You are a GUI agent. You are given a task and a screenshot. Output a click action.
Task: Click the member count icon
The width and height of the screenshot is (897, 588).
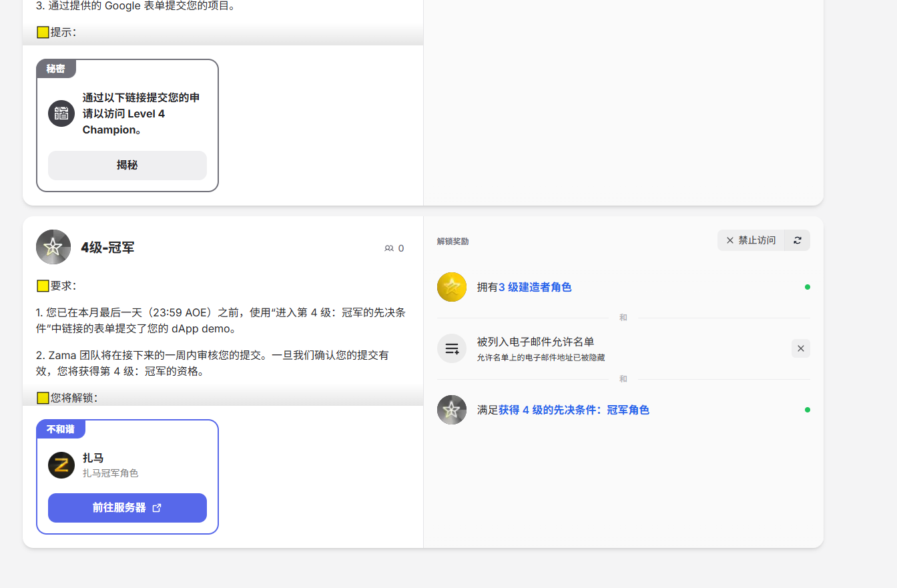pos(389,248)
